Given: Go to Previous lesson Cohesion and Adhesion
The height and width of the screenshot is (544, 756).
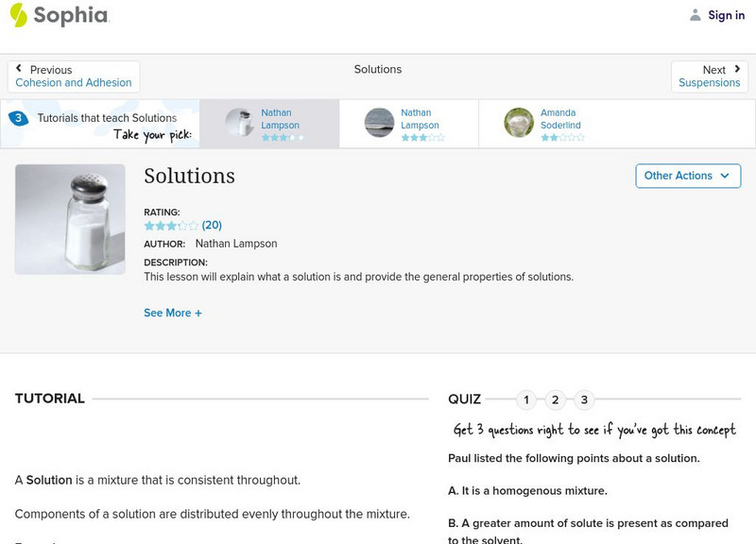Looking at the screenshot, I should (74, 82).
